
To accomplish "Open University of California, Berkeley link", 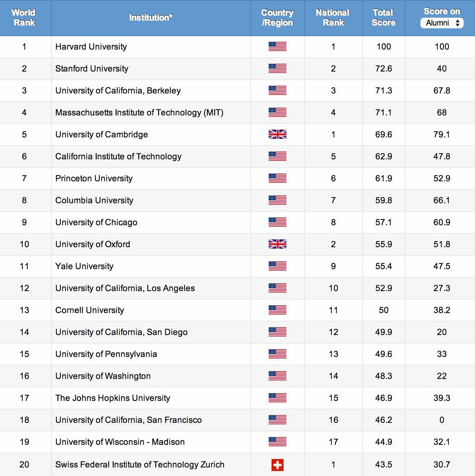I will pos(118,91).
